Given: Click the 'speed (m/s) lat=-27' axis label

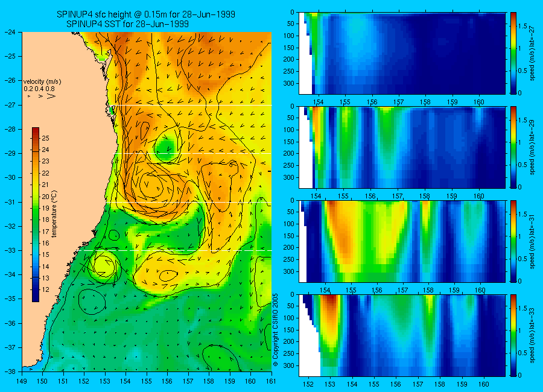Looking at the screenshot, I should [532, 53].
